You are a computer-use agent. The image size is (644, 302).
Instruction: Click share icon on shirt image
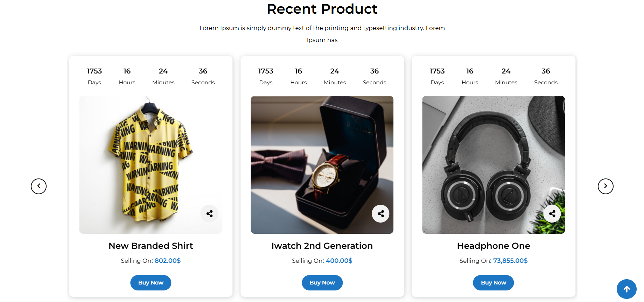click(209, 213)
